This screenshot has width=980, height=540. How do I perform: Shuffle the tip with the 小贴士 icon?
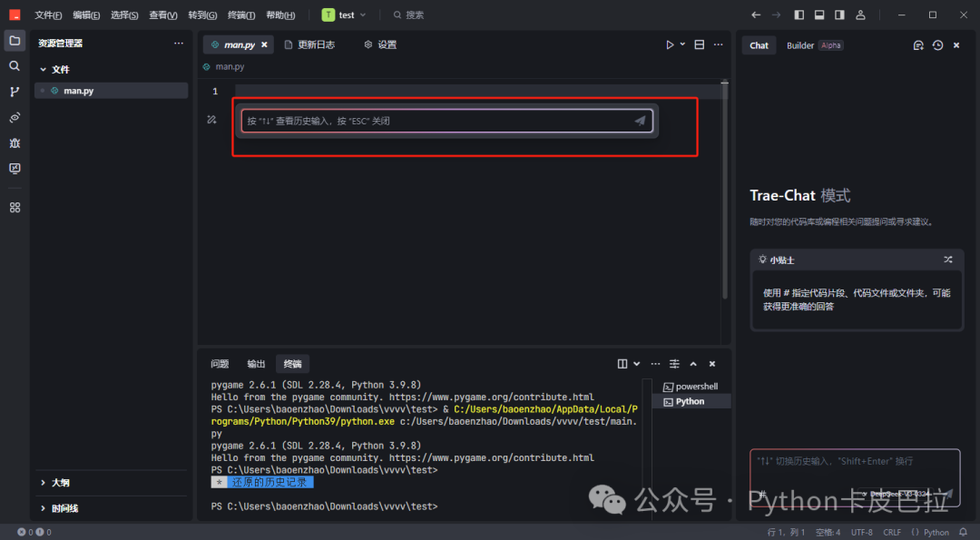coord(948,260)
